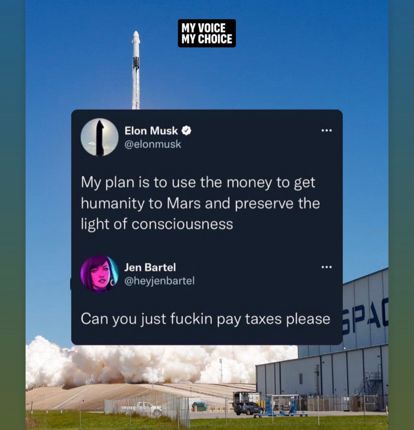The image size is (414, 430).
Task: Open the @heyjenbartel handle
Action: [x=159, y=281]
